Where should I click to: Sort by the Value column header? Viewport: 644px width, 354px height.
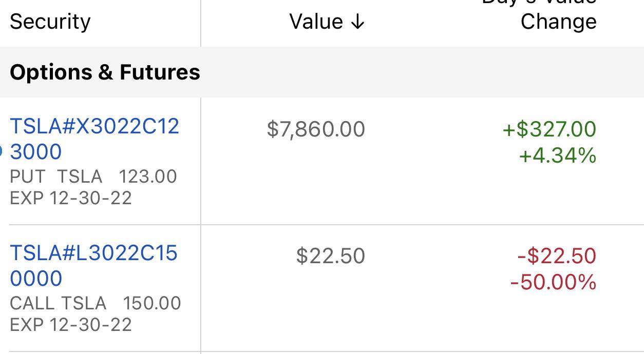point(316,22)
